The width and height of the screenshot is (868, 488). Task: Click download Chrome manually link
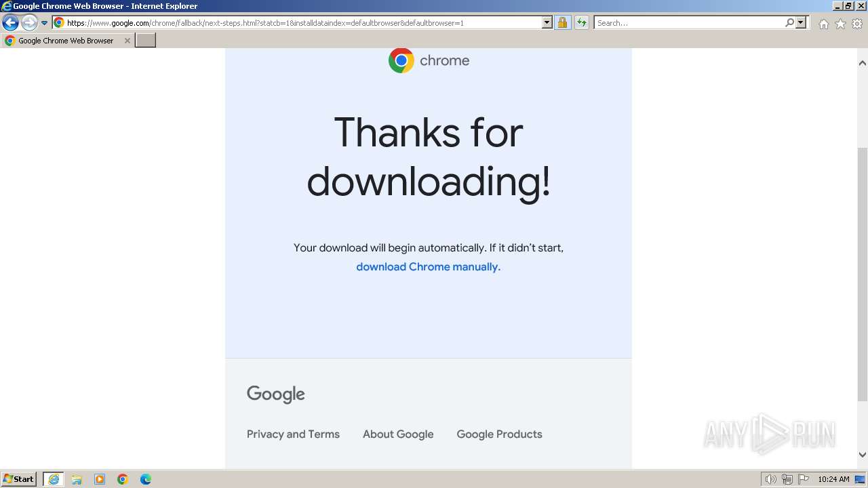(429, 267)
